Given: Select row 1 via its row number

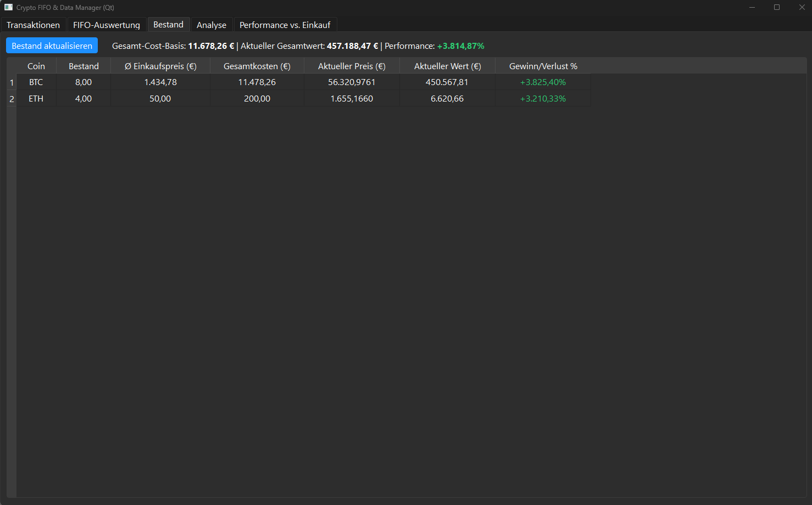Looking at the screenshot, I should pos(11,82).
